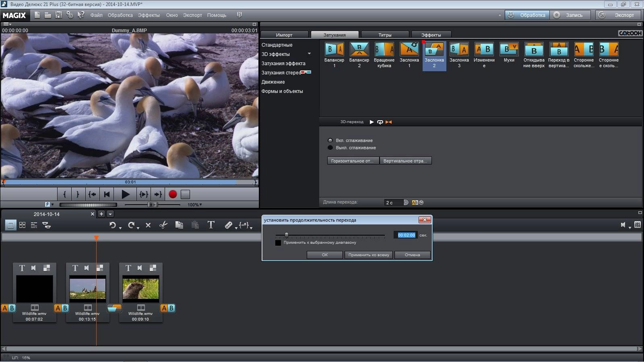The image size is (644, 362).
Task: Click Применить ко всему button
Action: point(369,255)
